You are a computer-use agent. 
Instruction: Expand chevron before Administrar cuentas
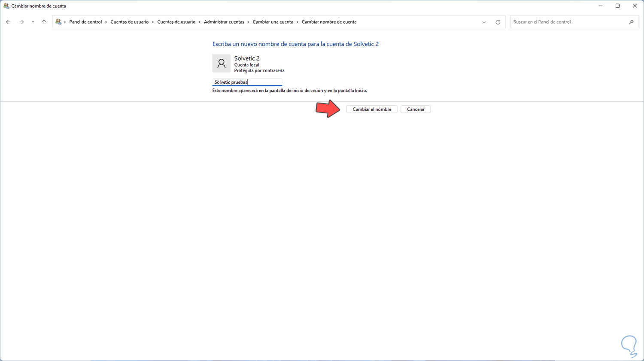click(200, 22)
